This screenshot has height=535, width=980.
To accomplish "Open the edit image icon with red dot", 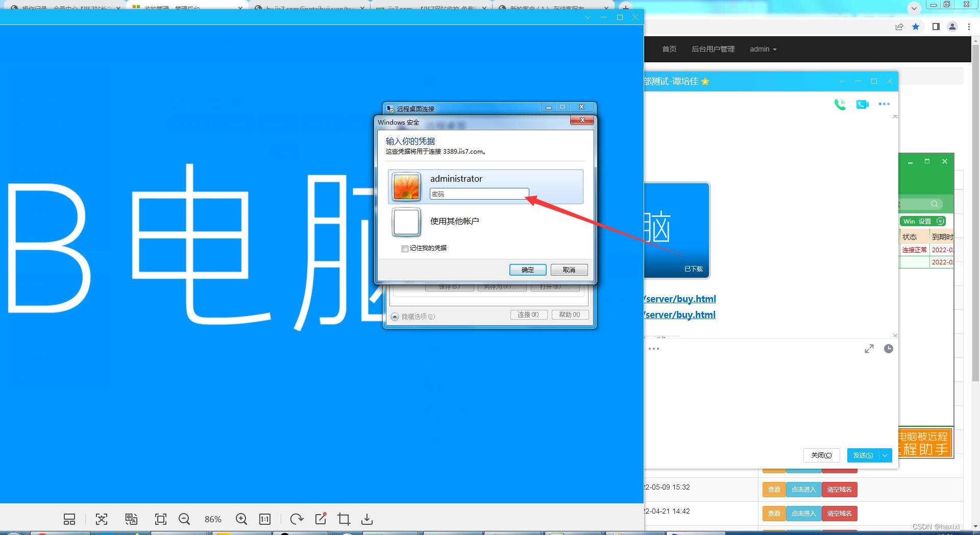I will (x=321, y=519).
